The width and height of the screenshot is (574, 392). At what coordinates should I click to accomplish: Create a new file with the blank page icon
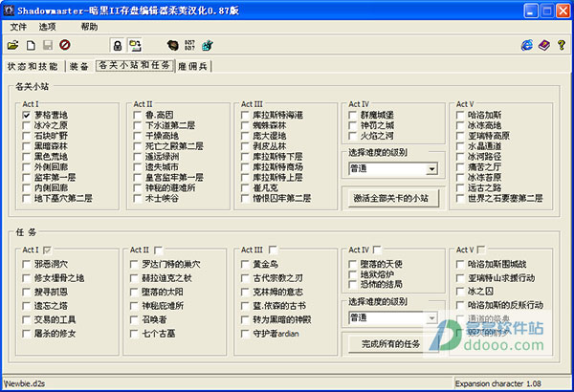32,45
